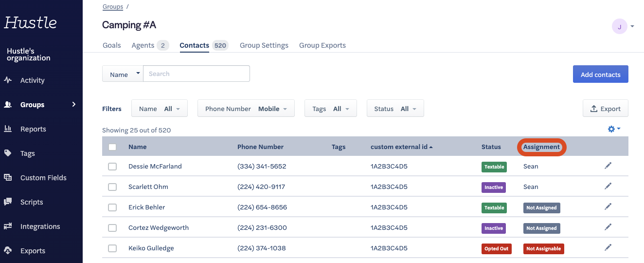The width and height of the screenshot is (644, 263).
Task: Check the box for Erick Behler
Action: point(112,207)
